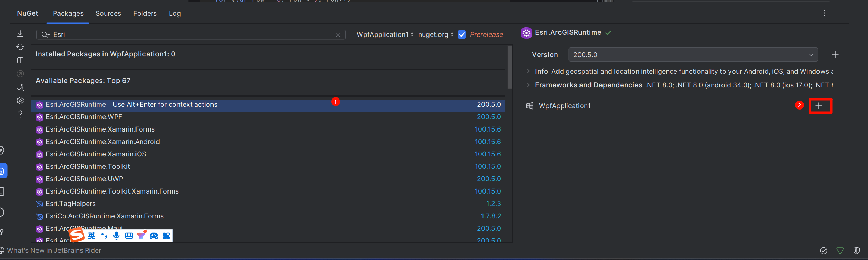Open NuGet settings gear icon

click(x=20, y=101)
